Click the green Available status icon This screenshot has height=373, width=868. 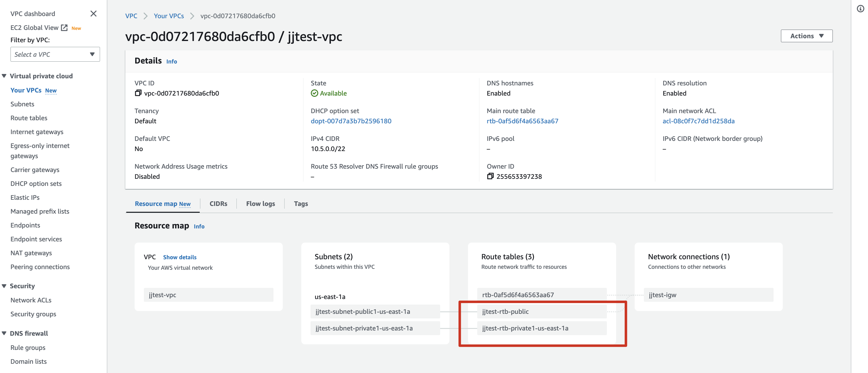coord(314,93)
